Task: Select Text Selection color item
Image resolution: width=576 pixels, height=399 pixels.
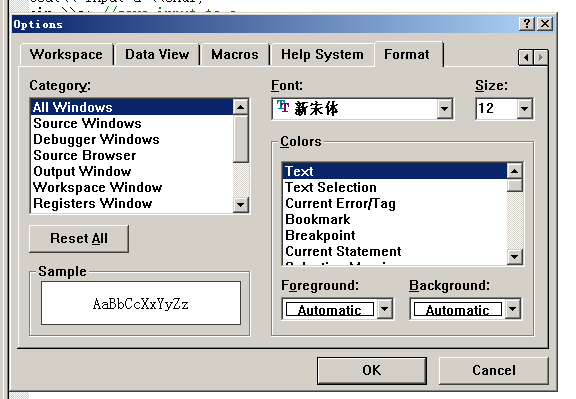Action: [x=395, y=187]
